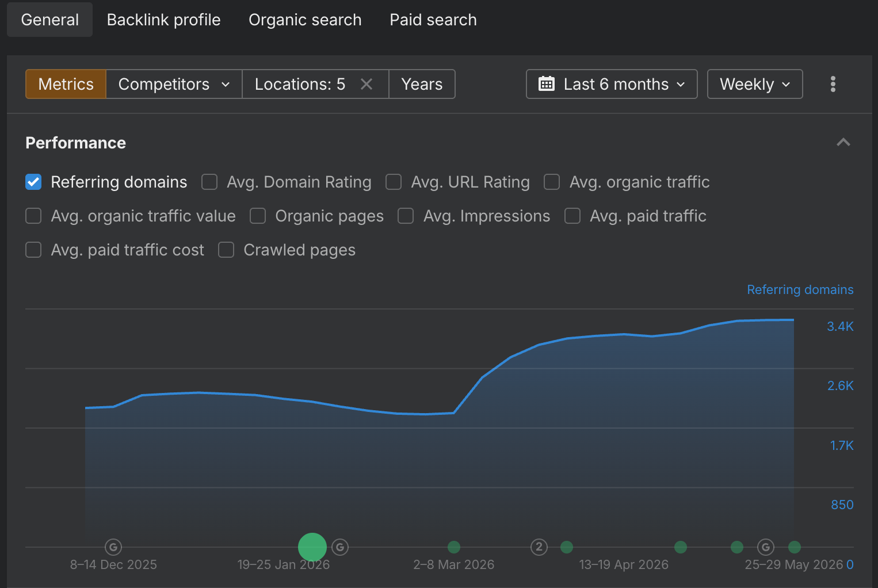Tick Avg. paid traffic checkbox
The image size is (878, 588).
tap(572, 216)
